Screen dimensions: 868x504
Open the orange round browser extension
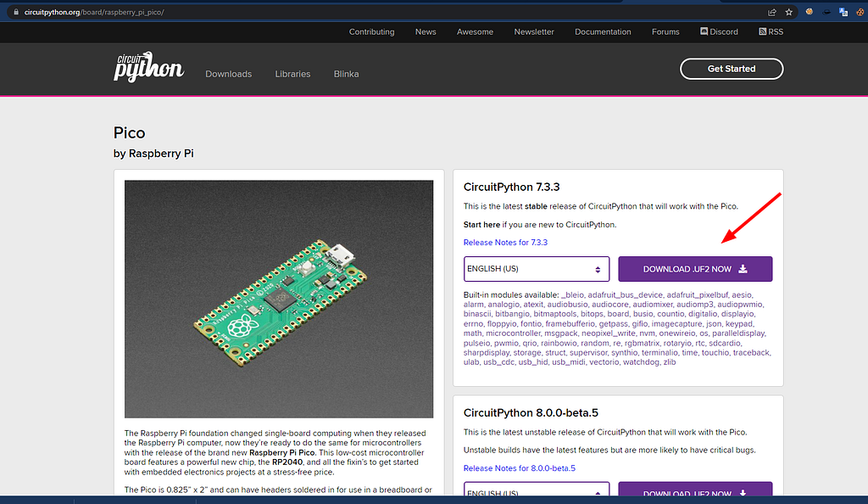click(x=810, y=12)
